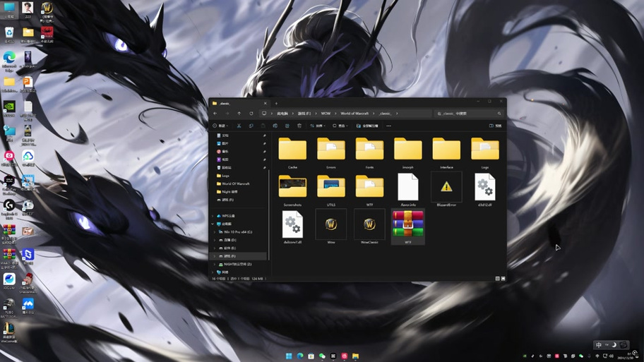644x362 pixels.
Task: Switch to large icons view in status bar
Action: (503, 278)
